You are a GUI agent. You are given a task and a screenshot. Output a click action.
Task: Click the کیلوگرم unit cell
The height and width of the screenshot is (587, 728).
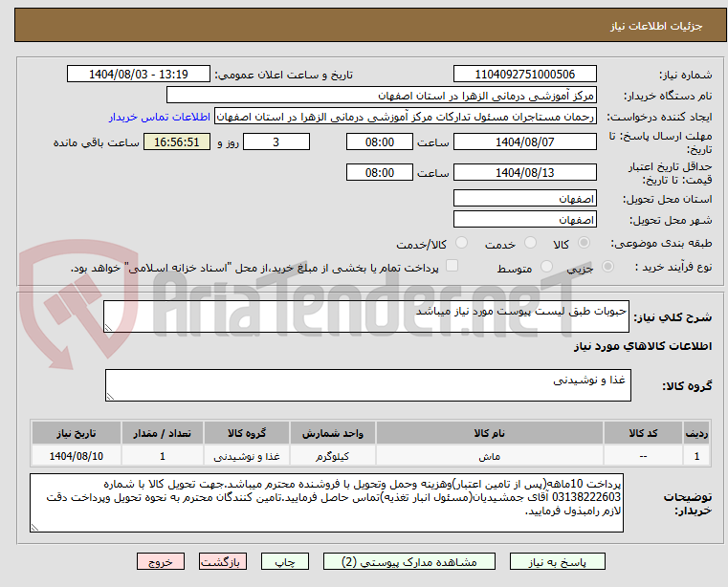[x=332, y=456]
